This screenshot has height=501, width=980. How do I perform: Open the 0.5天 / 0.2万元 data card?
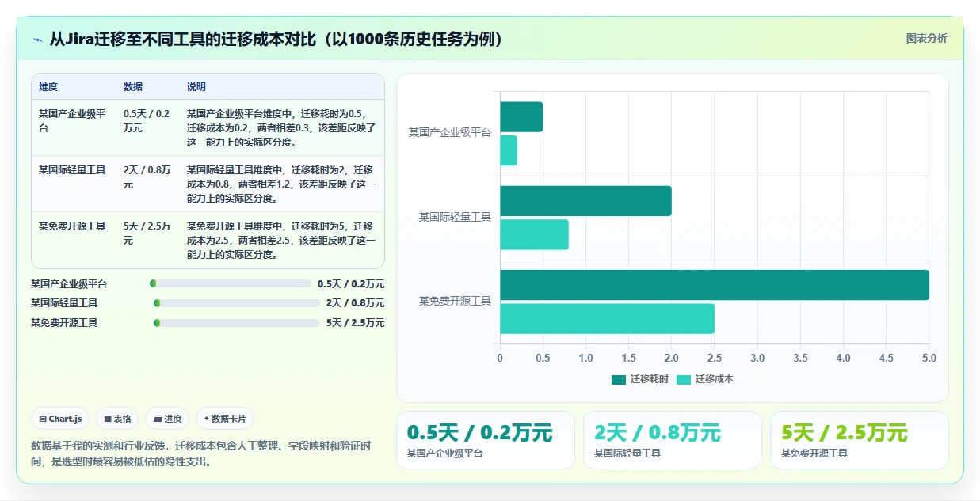[x=486, y=440]
